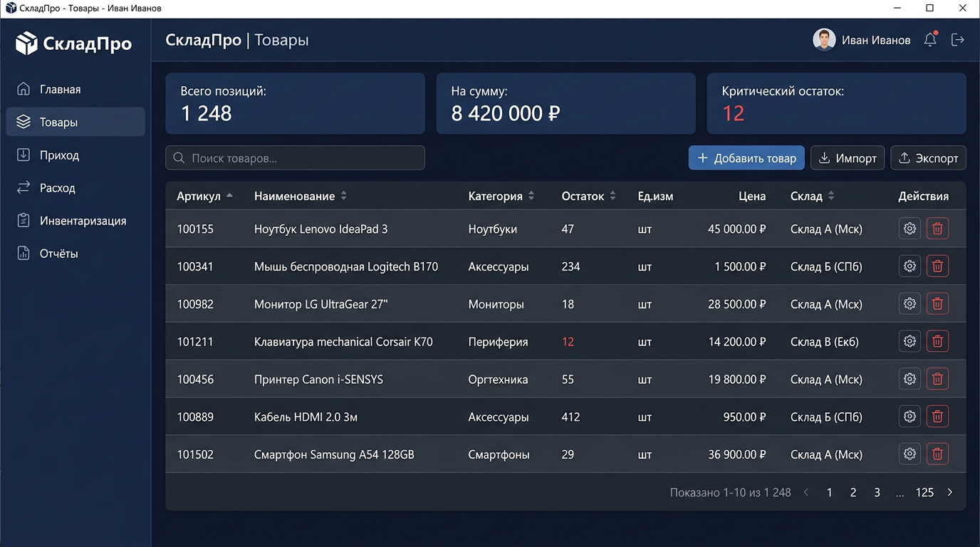Open settings for Принтер Canon i-SENSYS
980x547 pixels.
pyautogui.click(x=909, y=379)
